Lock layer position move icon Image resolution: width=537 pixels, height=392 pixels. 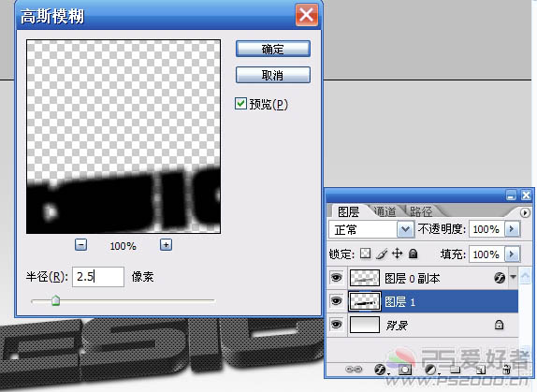pyautogui.click(x=397, y=254)
